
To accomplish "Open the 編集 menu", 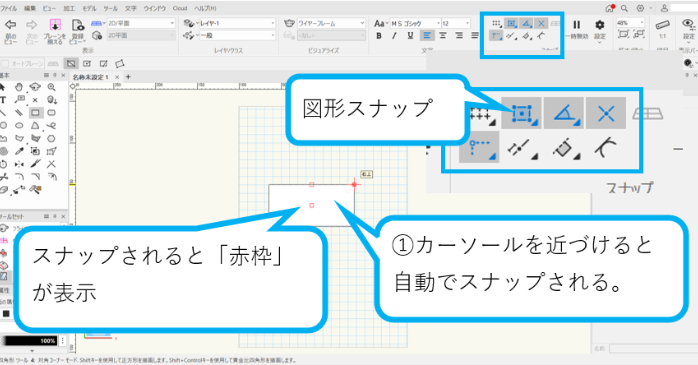I will point(30,8).
